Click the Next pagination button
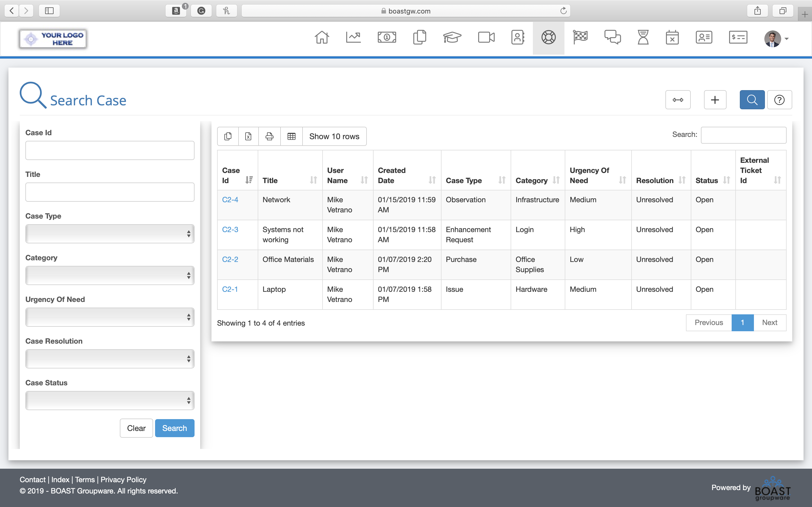 click(x=769, y=323)
